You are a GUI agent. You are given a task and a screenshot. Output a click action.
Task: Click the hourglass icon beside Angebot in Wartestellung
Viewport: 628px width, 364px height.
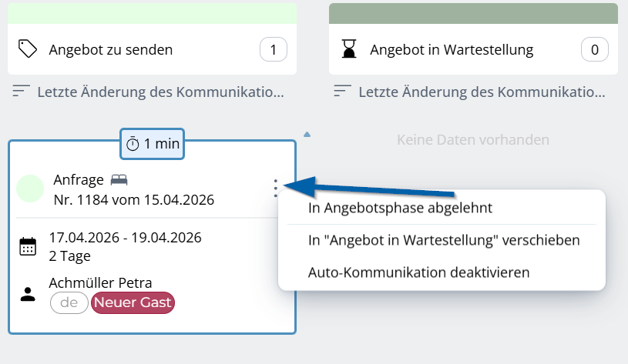(x=350, y=50)
